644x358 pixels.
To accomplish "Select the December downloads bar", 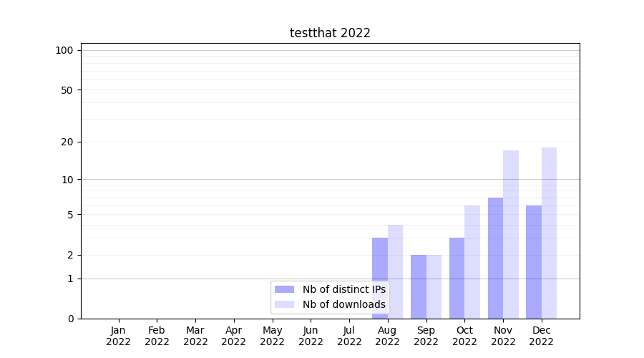I will pos(550,233).
